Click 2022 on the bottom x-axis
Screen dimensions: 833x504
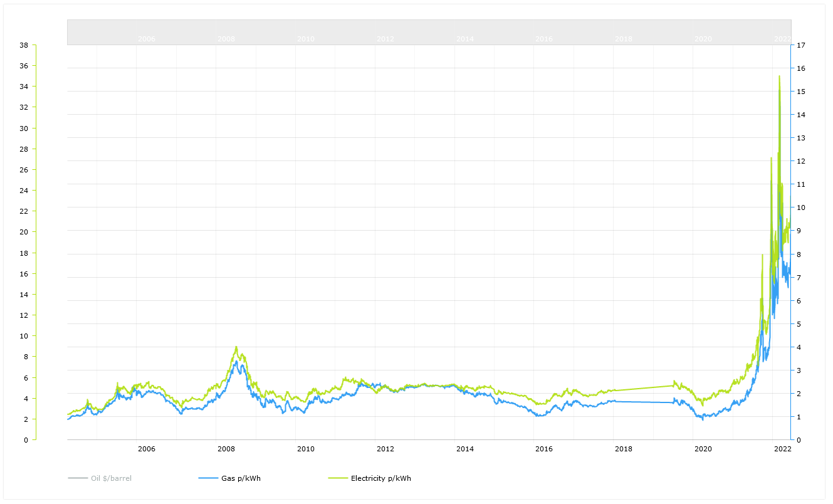coord(782,449)
